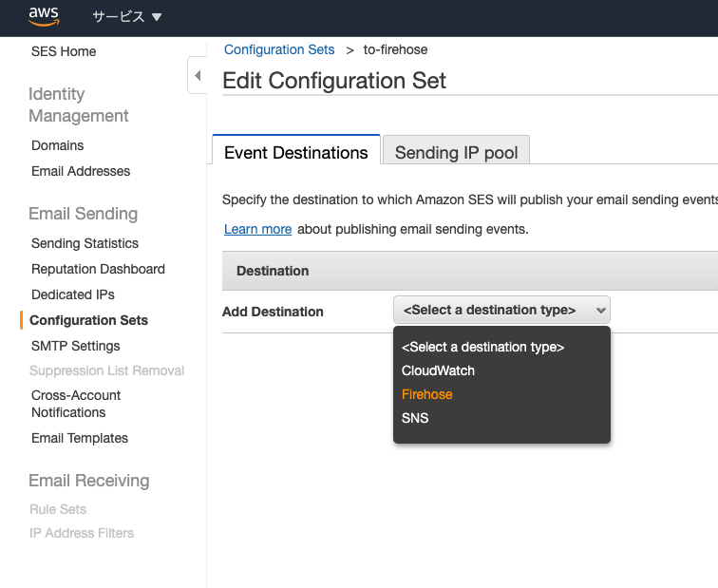Open Cross-Account Notifications
This screenshot has width=718, height=588.
[x=76, y=404]
